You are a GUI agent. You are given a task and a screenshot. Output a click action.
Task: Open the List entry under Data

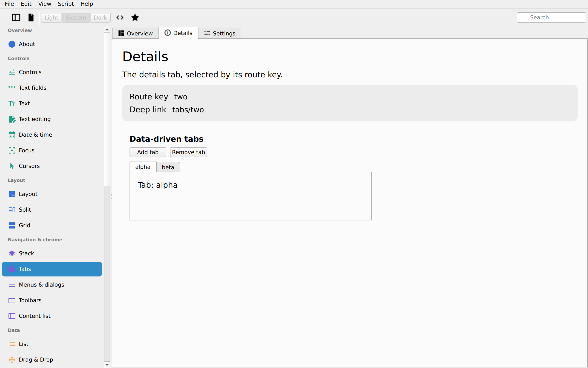52,344
